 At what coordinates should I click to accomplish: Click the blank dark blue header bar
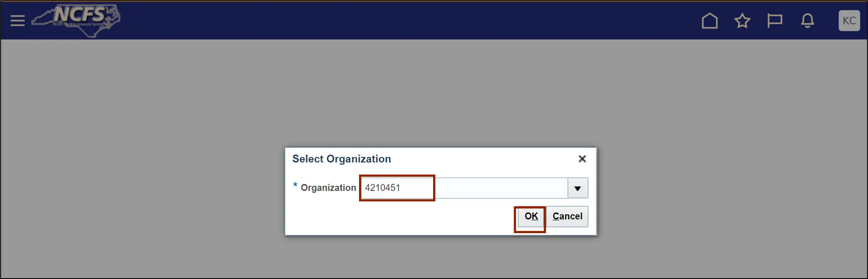pyautogui.click(x=397, y=21)
